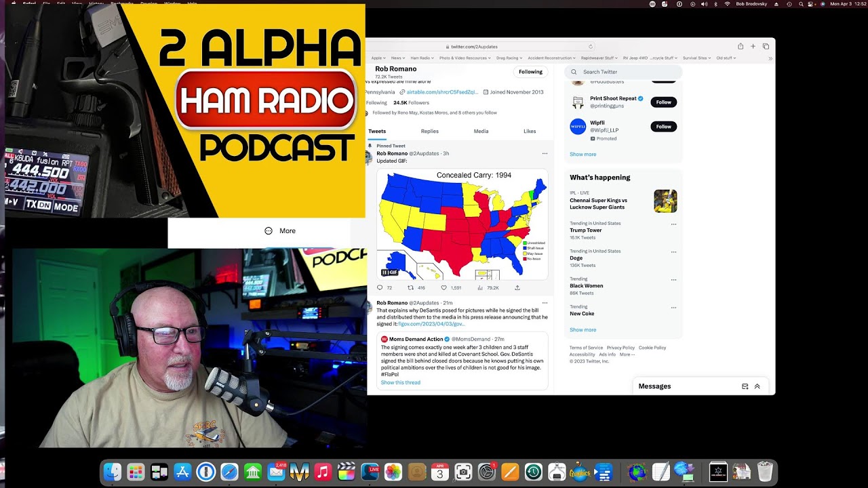Image resolution: width=868 pixels, height=488 pixels.
Task: Open Calendar showing April 3
Action: pyautogui.click(x=440, y=472)
